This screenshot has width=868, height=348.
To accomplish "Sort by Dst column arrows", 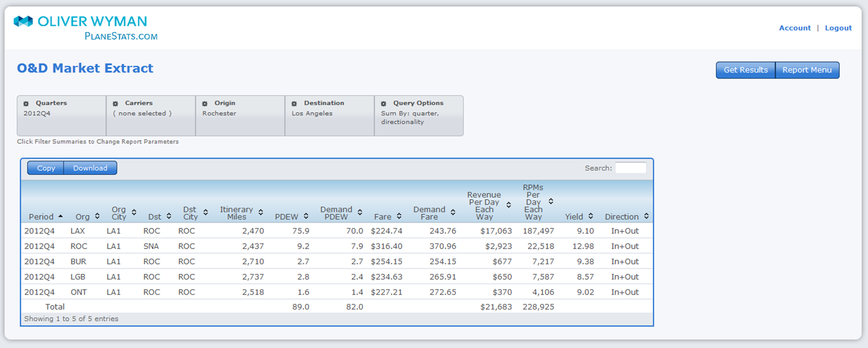I will (169, 216).
